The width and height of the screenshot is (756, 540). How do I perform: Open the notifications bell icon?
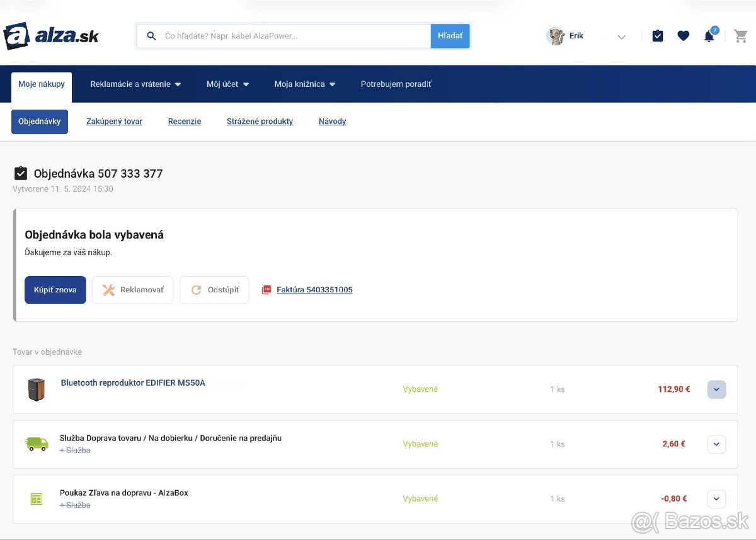[709, 36]
